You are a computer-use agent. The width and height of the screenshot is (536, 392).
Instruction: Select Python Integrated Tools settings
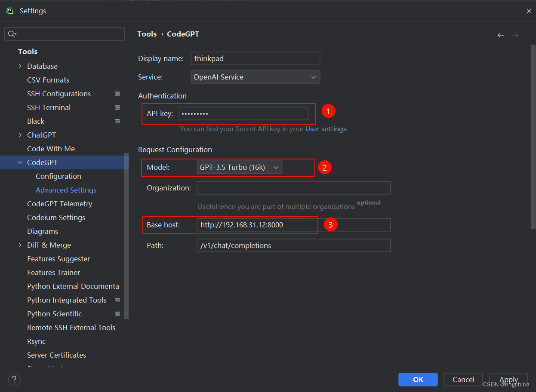pyautogui.click(x=67, y=300)
